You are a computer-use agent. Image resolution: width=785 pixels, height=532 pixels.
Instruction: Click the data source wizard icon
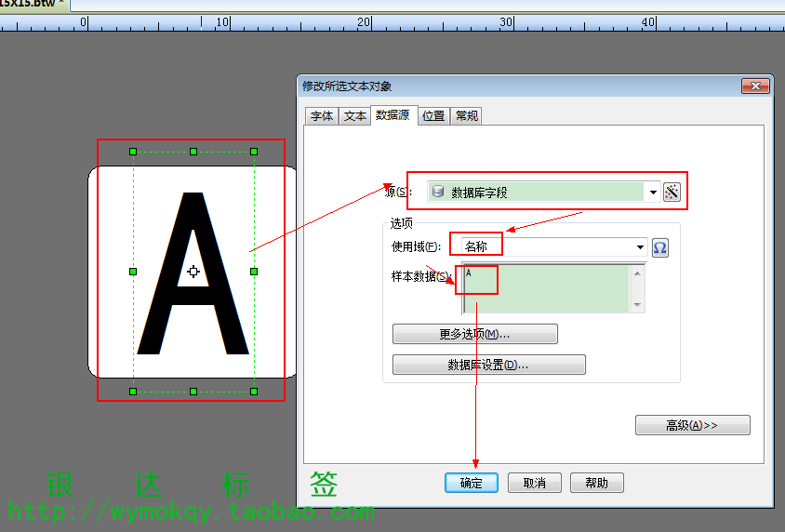tap(672, 193)
